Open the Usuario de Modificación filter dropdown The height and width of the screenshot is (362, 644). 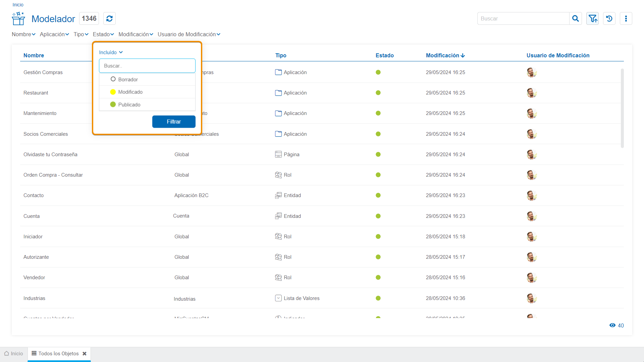click(189, 34)
